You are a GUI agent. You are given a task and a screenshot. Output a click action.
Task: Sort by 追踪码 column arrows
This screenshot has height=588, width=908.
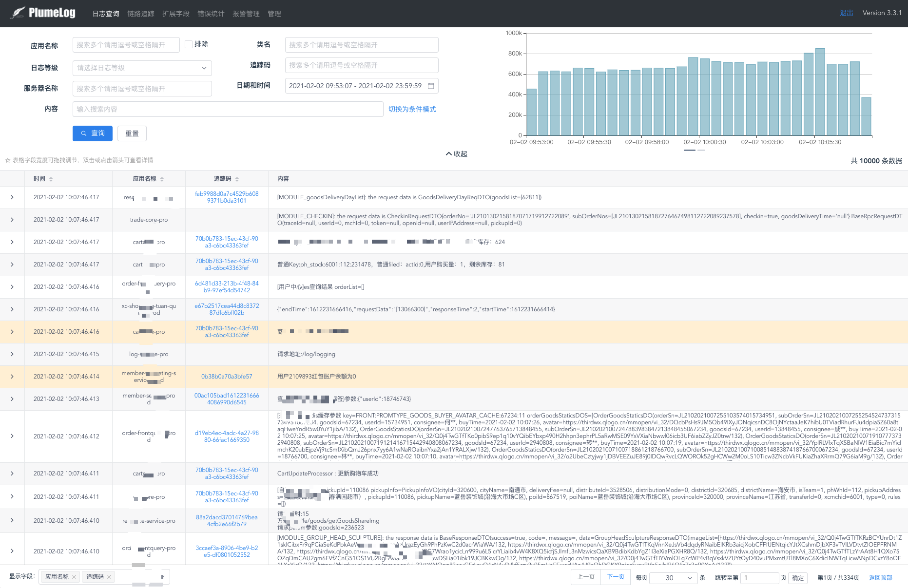coord(237,179)
